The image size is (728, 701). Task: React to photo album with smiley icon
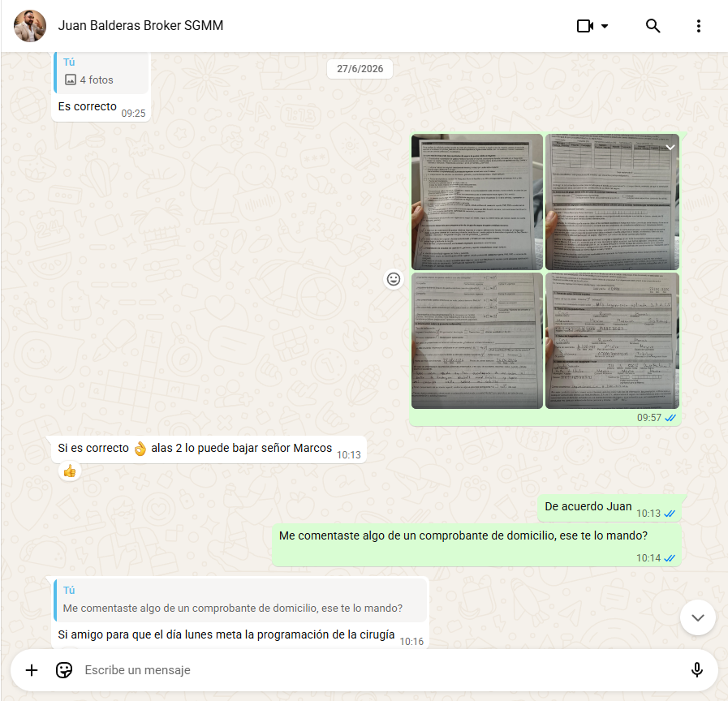(394, 279)
